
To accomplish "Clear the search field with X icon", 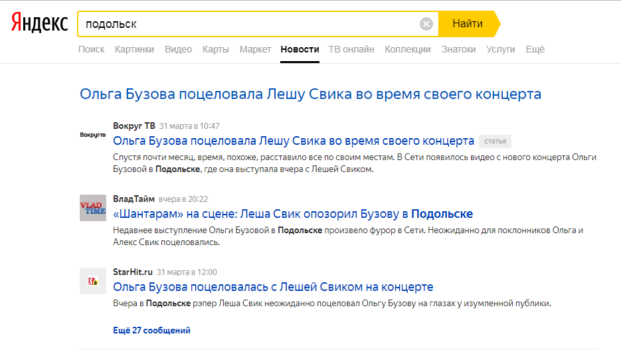I will tap(426, 24).
